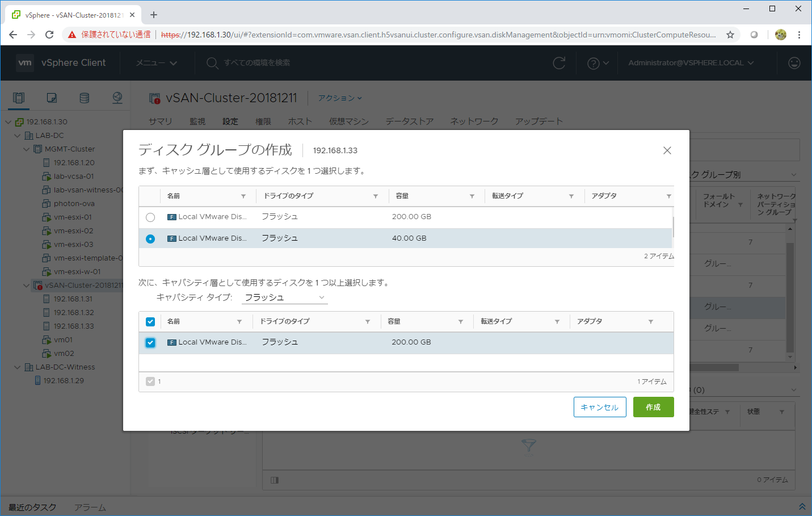The width and height of the screenshot is (812, 516).
Task: Collapse the LAB-DC datacenter node
Action: tap(17, 136)
